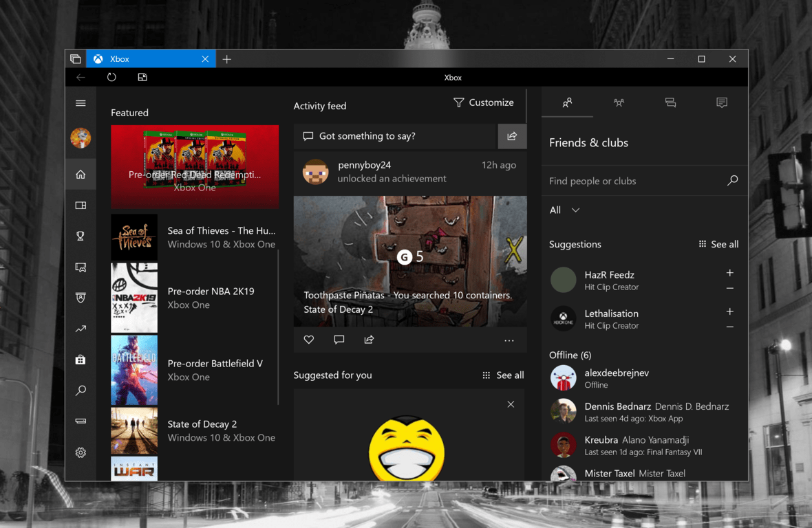Add HazR Feedz as a friend
The image size is (812, 528).
click(x=730, y=273)
